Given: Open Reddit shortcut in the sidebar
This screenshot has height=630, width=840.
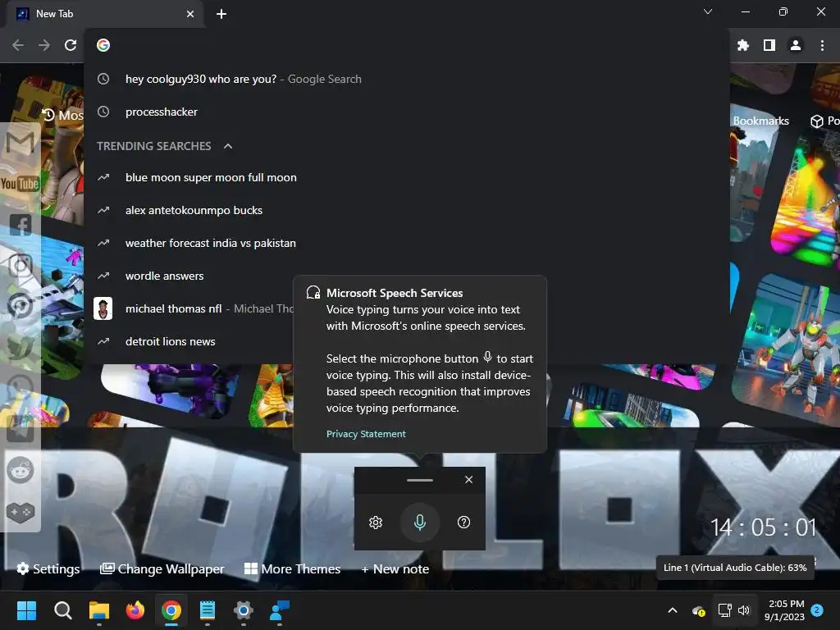Looking at the screenshot, I should pos(21,470).
